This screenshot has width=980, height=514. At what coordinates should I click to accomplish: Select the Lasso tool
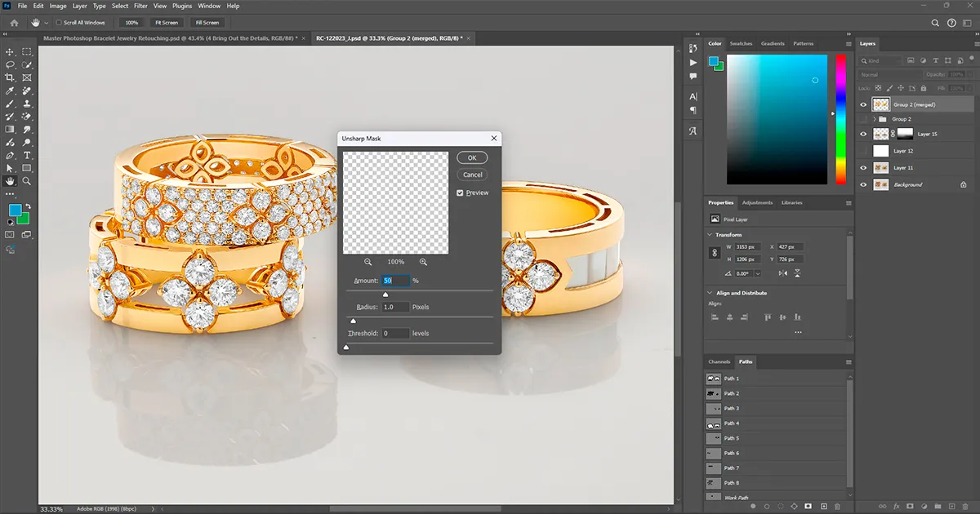10,64
